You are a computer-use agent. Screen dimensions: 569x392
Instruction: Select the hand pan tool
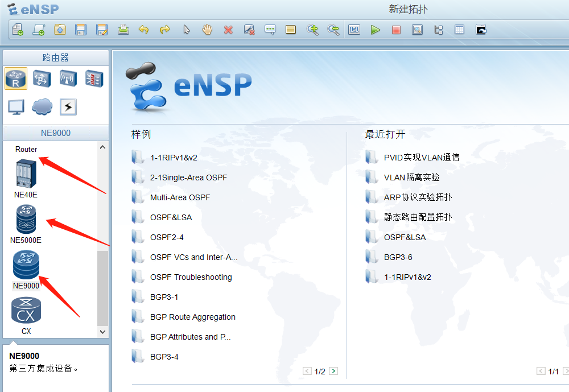(207, 30)
